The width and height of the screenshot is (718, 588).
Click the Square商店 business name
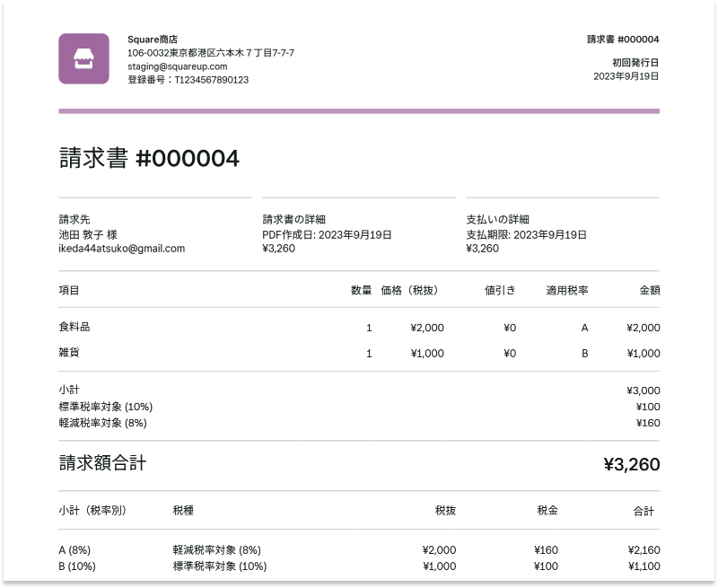153,39
